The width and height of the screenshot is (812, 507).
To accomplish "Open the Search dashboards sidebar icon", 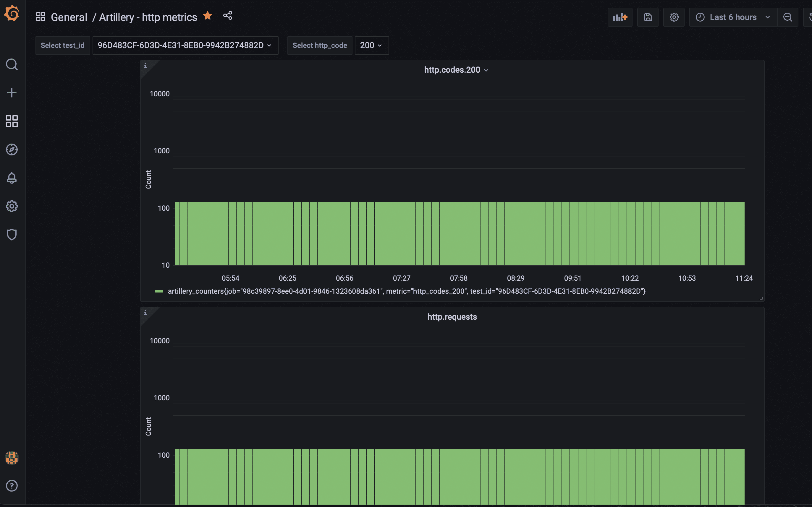I will (x=12, y=64).
